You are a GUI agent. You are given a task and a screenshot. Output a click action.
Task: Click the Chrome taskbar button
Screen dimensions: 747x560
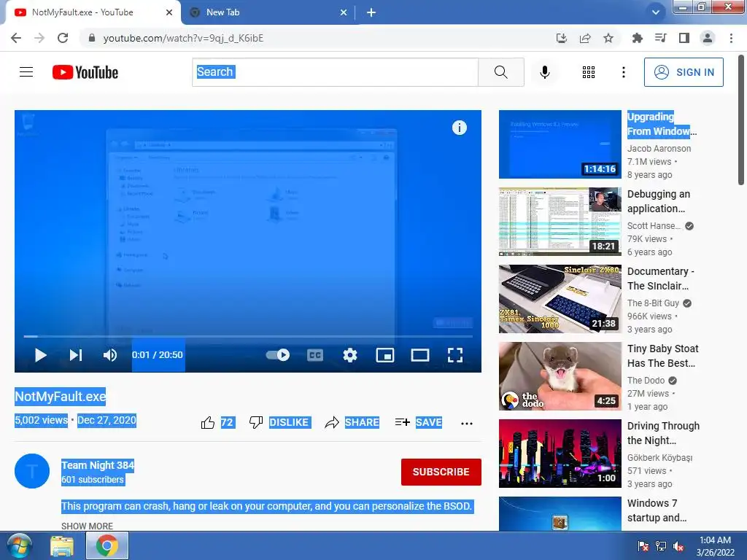coord(107,545)
